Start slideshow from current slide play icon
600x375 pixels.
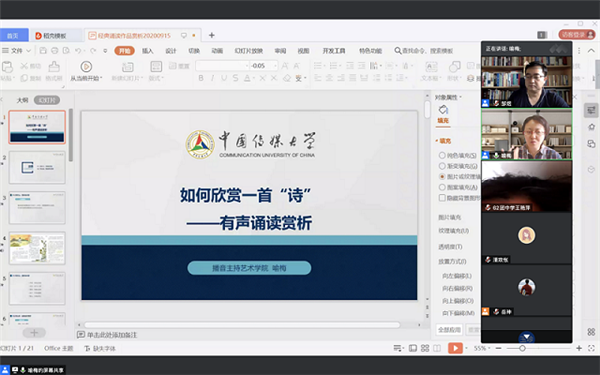coord(86,67)
